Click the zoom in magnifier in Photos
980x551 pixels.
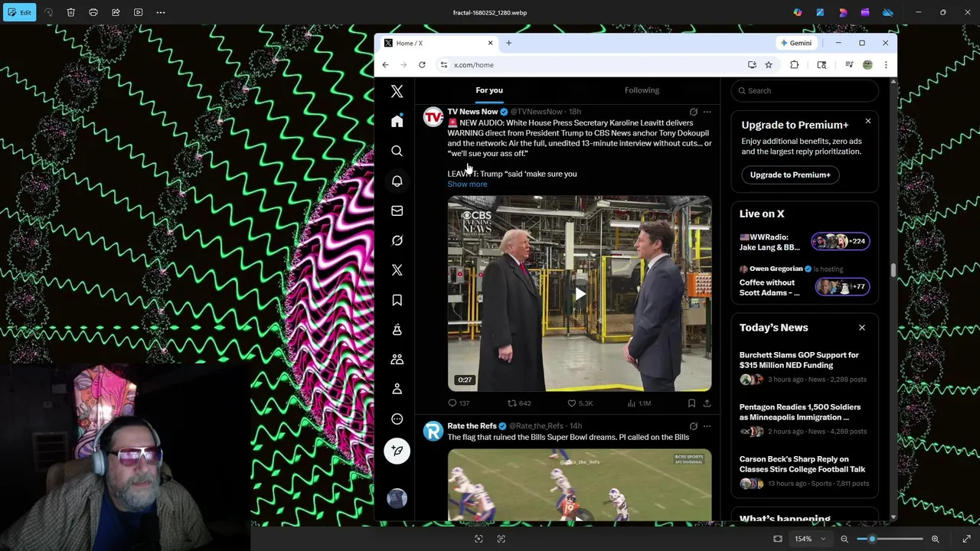[x=935, y=539]
